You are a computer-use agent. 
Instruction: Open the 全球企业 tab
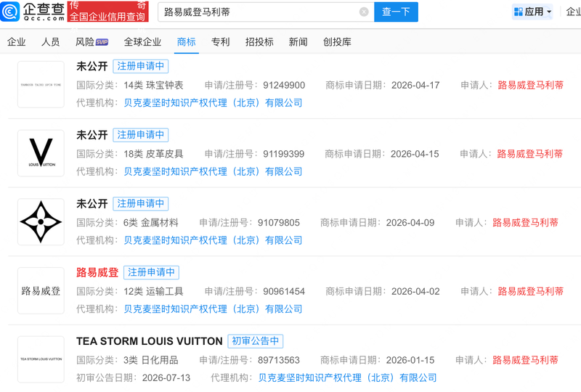point(142,42)
